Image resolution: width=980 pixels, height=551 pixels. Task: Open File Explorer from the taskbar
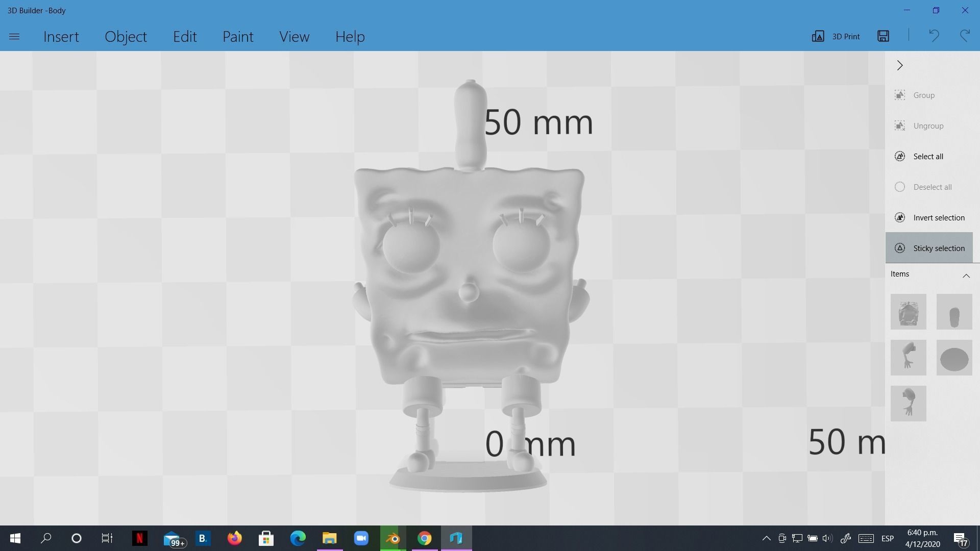(x=330, y=538)
